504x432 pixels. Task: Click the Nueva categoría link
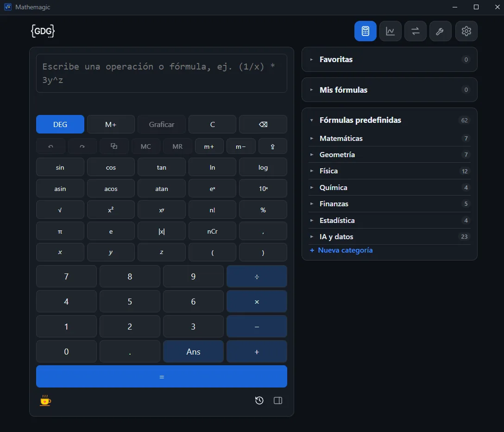341,250
